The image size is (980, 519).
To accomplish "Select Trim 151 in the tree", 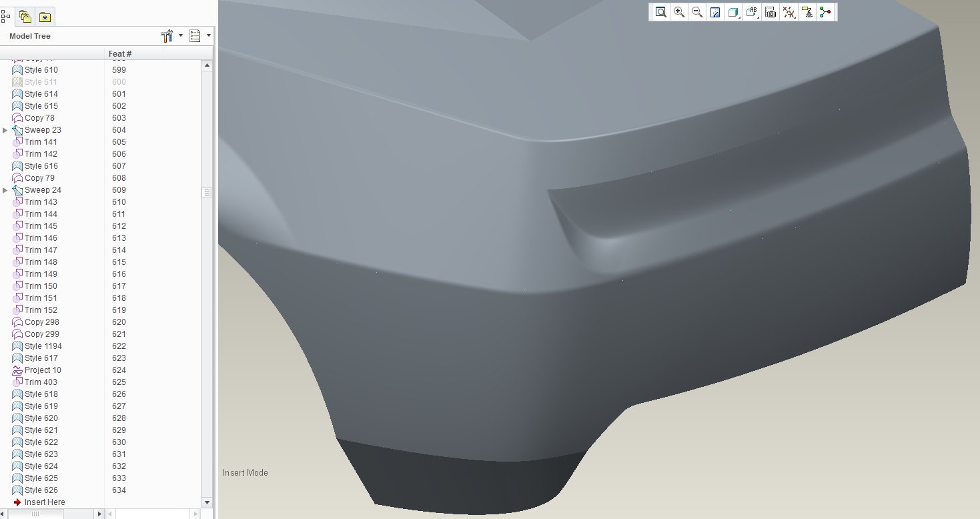I will (41, 298).
